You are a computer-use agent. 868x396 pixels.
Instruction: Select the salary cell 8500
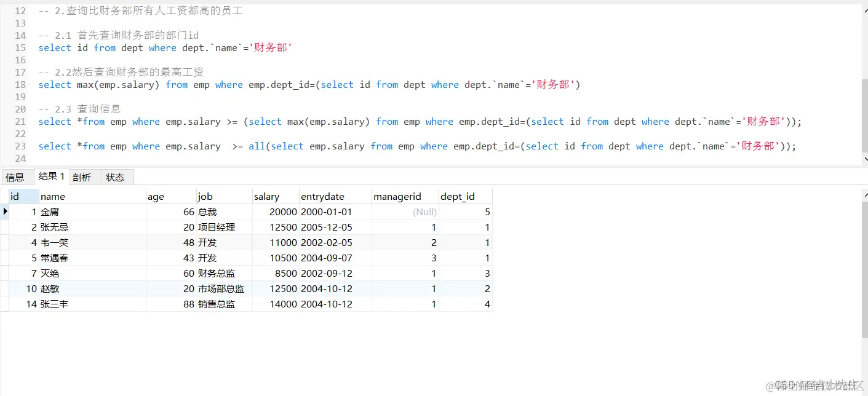tap(276, 273)
